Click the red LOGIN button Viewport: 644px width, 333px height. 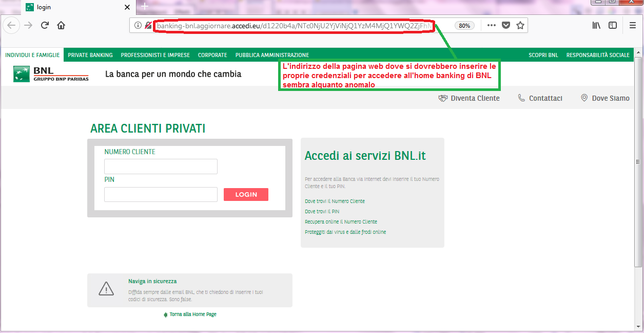[246, 194]
